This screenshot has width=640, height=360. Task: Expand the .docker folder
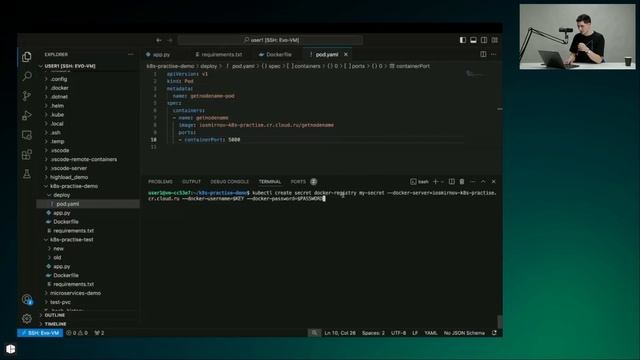coord(88,88)
